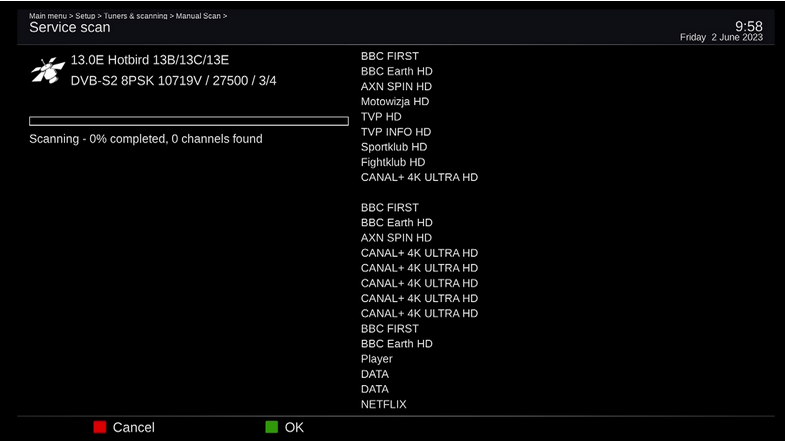Click the green OK color key

tap(271, 427)
